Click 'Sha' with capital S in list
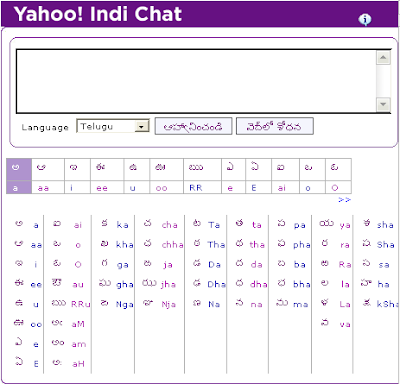The height and width of the screenshot is (384, 400). (386, 245)
